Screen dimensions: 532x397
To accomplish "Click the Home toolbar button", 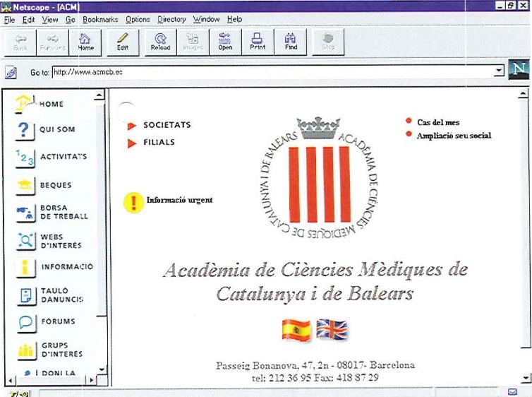I will [85, 42].
